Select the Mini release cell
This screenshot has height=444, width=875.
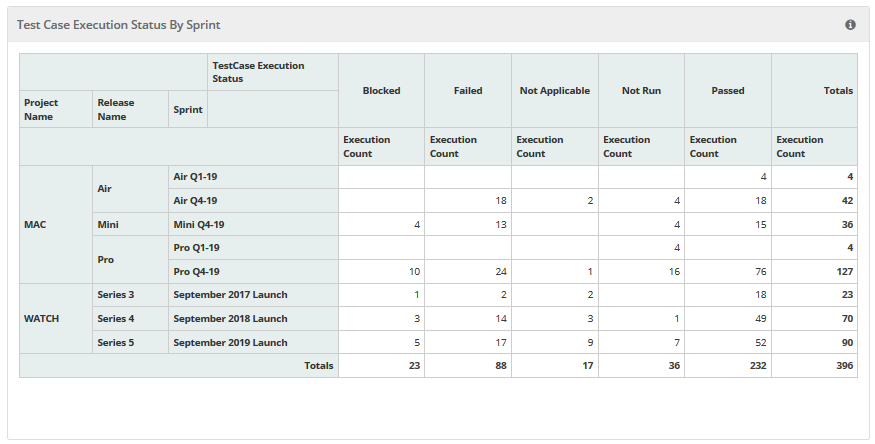[x=131, y=224]
